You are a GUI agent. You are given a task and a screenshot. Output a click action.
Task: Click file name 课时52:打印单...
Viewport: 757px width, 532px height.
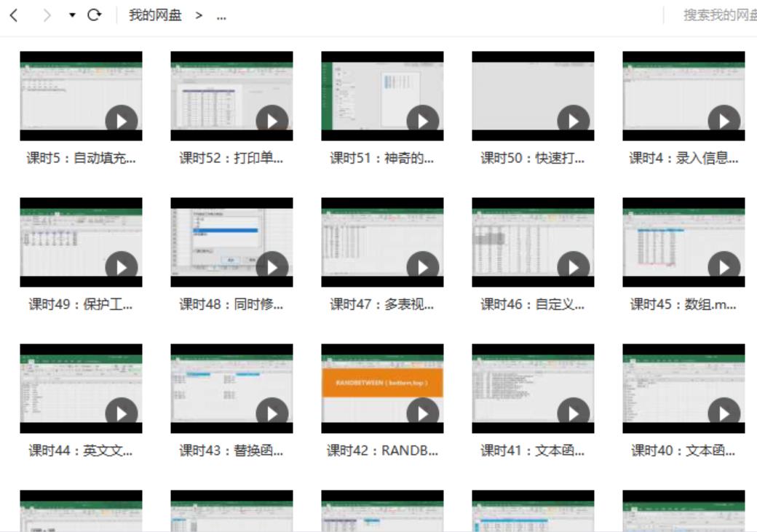point(231,158)
